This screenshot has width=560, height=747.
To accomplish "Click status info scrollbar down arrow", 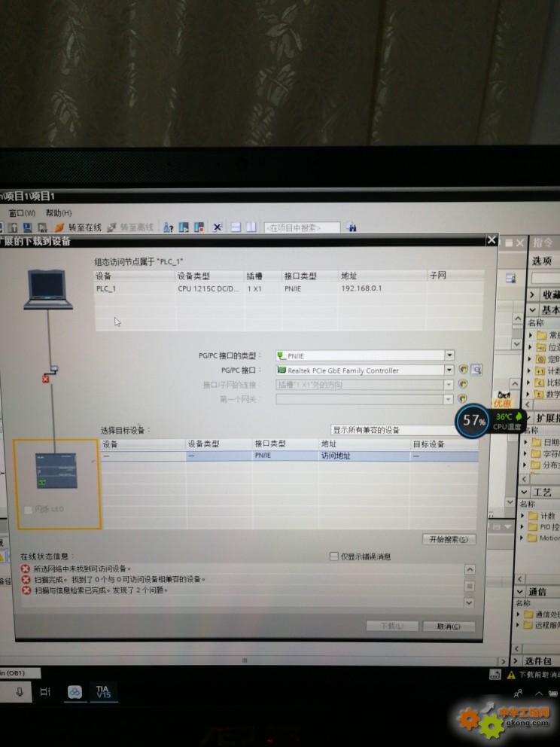I will pyautogui.click(x=469, y=602).
